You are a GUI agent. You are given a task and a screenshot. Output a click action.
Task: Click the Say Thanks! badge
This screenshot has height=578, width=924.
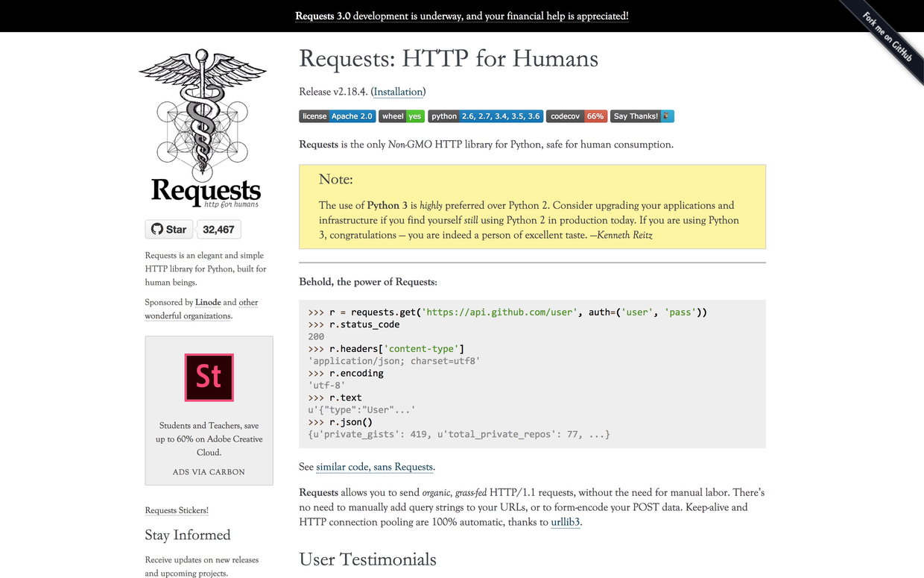click(642, 116)
